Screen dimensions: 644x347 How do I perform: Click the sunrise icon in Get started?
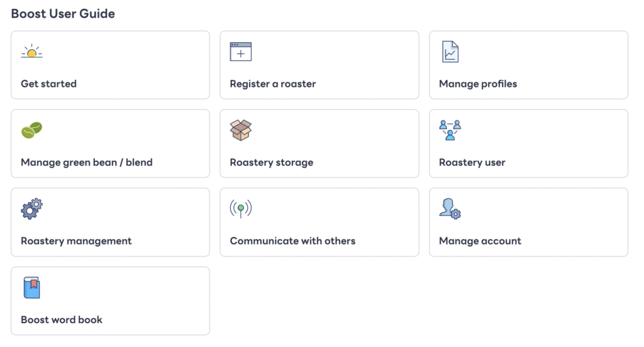[31, 52]
